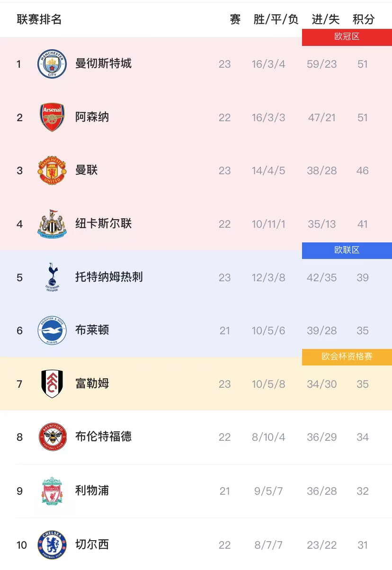Select the Liverpool club crest

[x=52, y=491]
